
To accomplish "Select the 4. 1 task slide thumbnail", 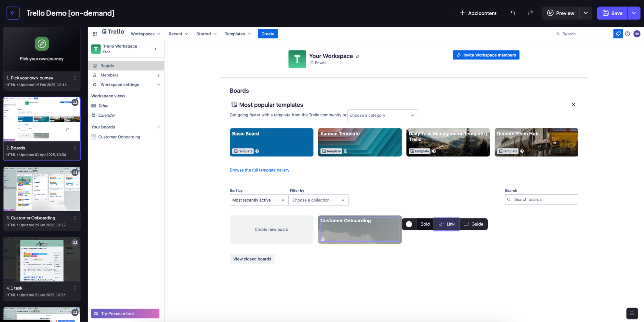I will tap(42, 260).
